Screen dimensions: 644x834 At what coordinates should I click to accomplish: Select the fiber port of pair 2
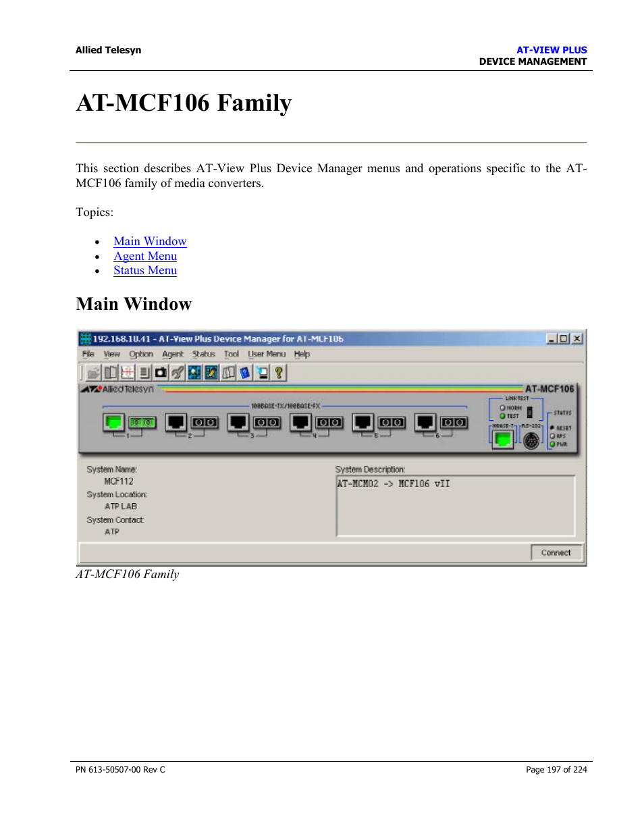pos(205,423)
